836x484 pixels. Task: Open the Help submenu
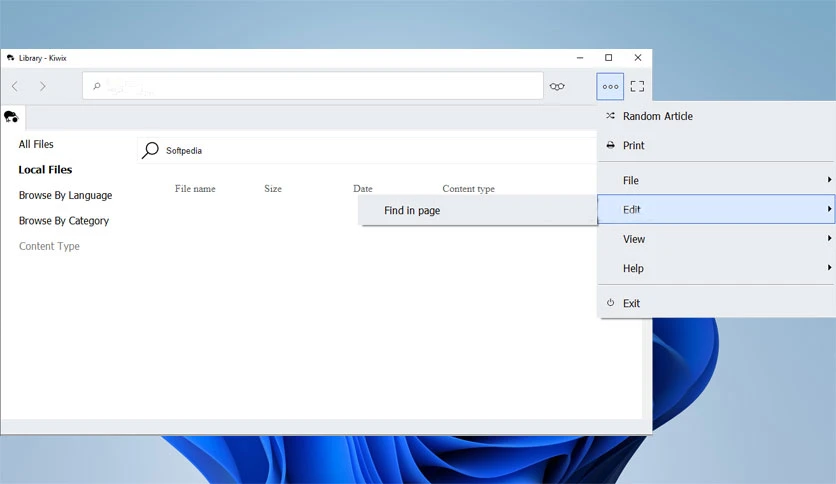point(717,268)
